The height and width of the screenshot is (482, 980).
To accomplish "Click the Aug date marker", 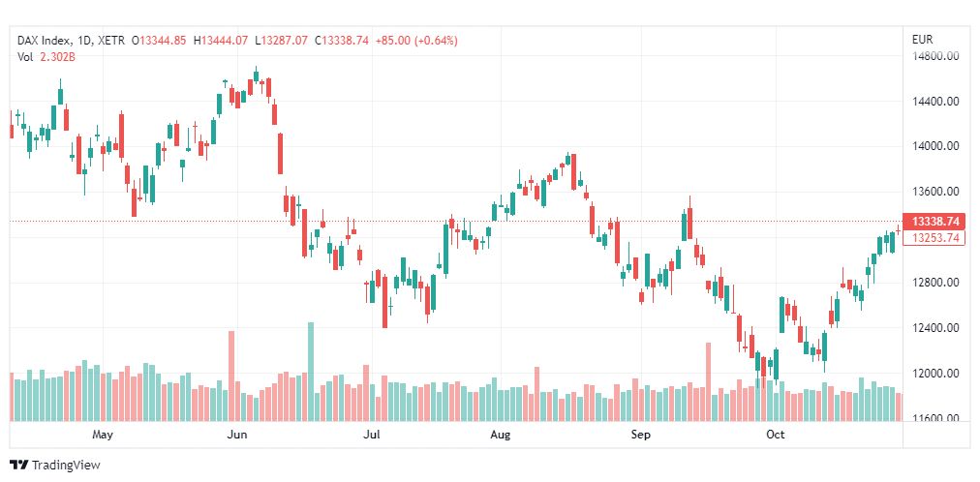I will point(500,436).
